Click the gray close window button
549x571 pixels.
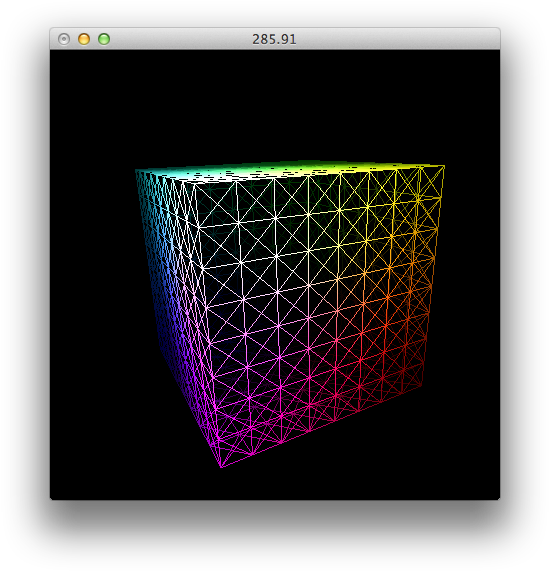(x=64, y=39)
